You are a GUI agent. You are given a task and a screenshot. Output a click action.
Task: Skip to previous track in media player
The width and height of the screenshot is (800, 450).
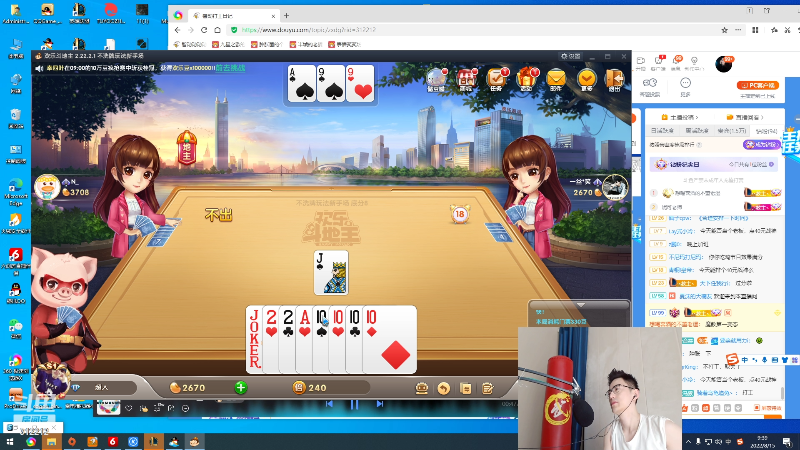coord(329,404)
